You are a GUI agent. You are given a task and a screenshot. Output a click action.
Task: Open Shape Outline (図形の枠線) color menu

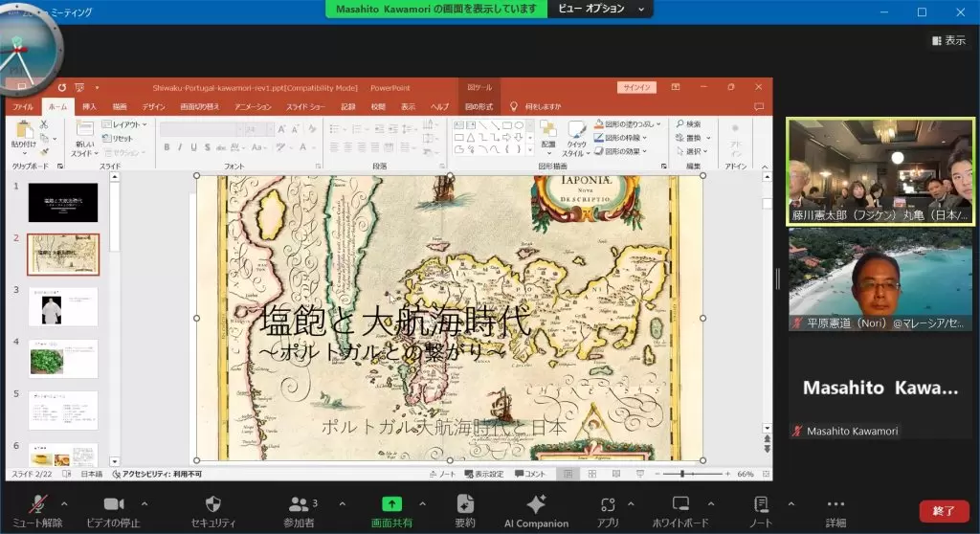(x=620, y=138)
